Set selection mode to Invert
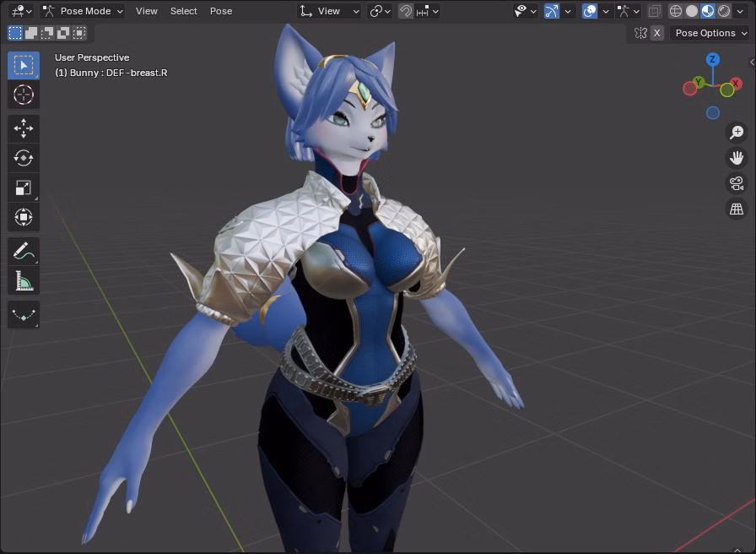The height and width of the screenshot is (554, 756). 63,33
